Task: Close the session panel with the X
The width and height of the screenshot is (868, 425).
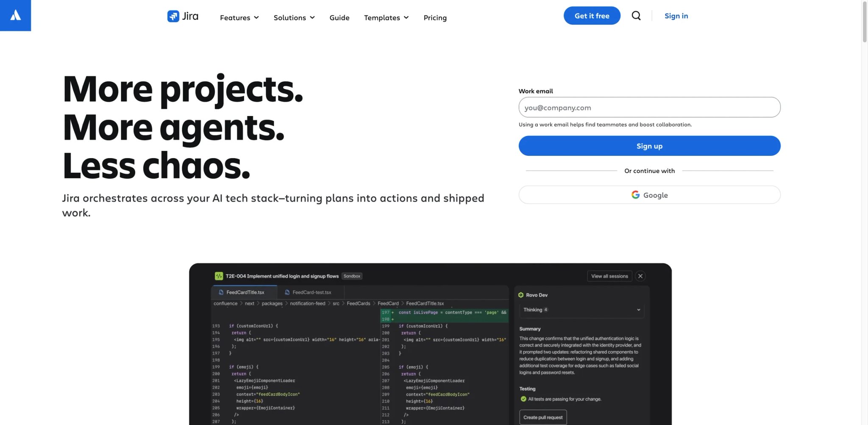Action: coord(640,276)
